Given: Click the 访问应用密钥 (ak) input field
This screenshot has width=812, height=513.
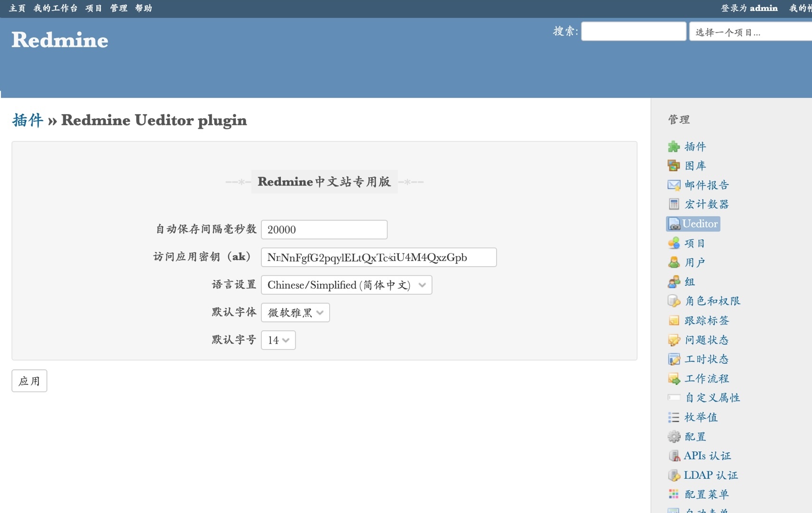Looking at the screenshot, I should pyautogui.click(x=378, y=257).
